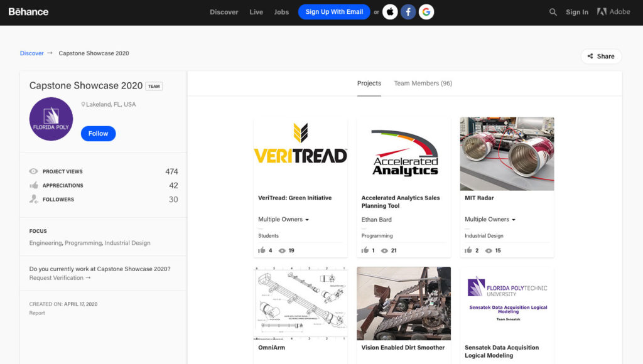Open the OmniArm drawing thumbnail
This screenshot has height=364, width=643.
click(x=301, y=303)
